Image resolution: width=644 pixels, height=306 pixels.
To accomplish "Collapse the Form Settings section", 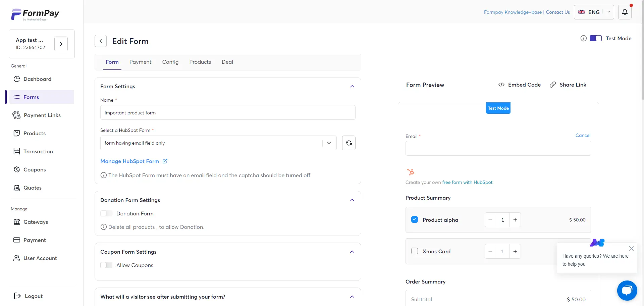I will [352, 87].
